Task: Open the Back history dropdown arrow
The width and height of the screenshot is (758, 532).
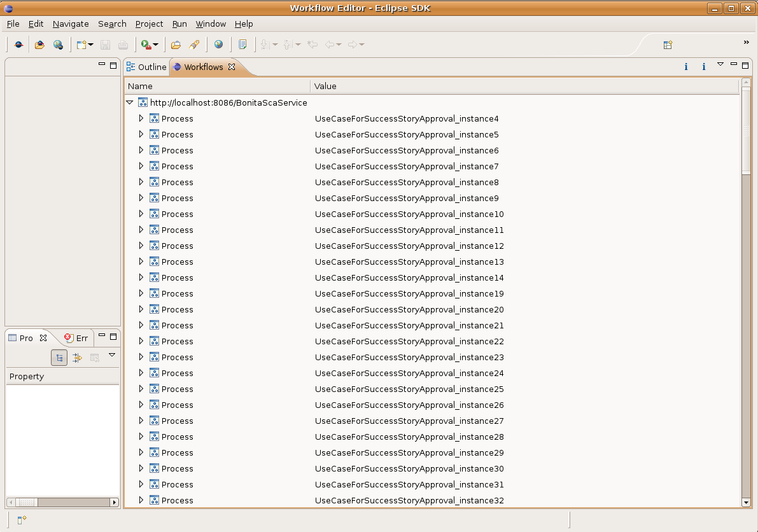Action: pyautogui.click(x=339, y=45)
